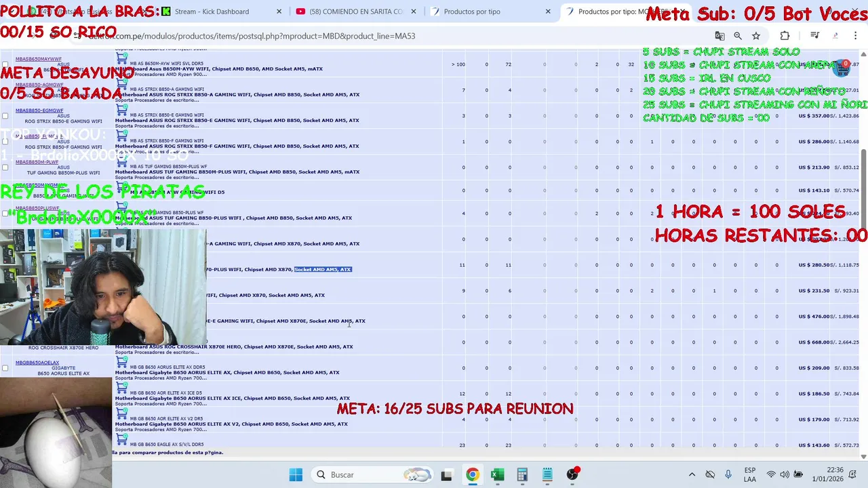The image size is (868, 488).
Task: Open Wi-Fi network settings in system tray
Action: click(x=771, y=474)
